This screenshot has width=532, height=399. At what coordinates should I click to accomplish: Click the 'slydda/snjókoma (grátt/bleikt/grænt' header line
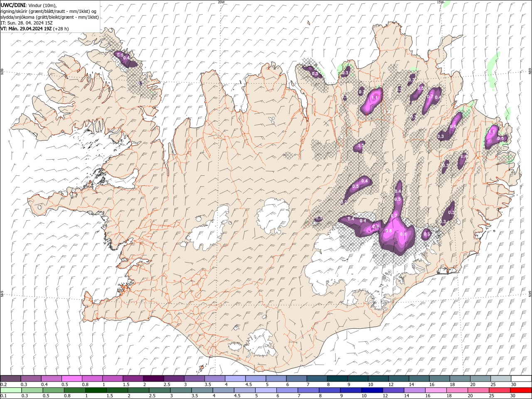[x=50, y=17]
